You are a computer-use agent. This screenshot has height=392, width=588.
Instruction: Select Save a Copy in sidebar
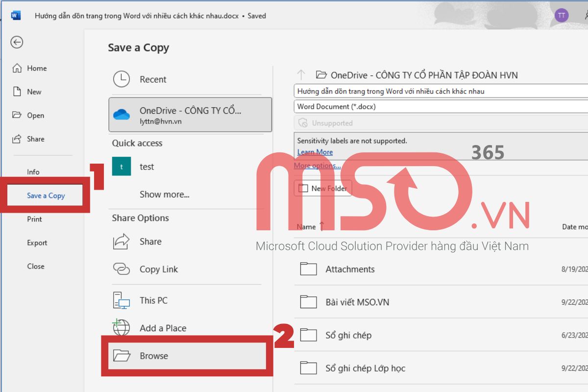click(46, 196)
